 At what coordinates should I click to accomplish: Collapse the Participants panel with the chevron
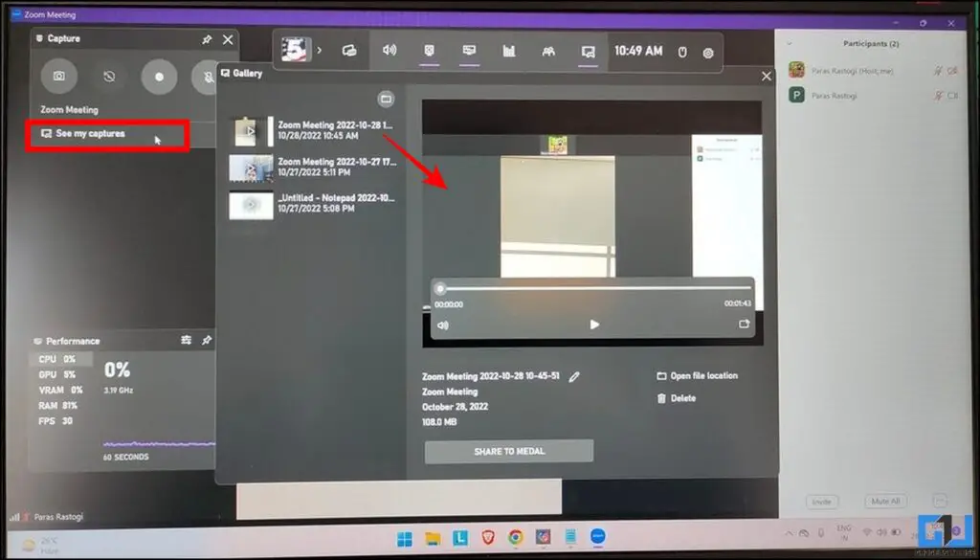click(x=788, y=43)
